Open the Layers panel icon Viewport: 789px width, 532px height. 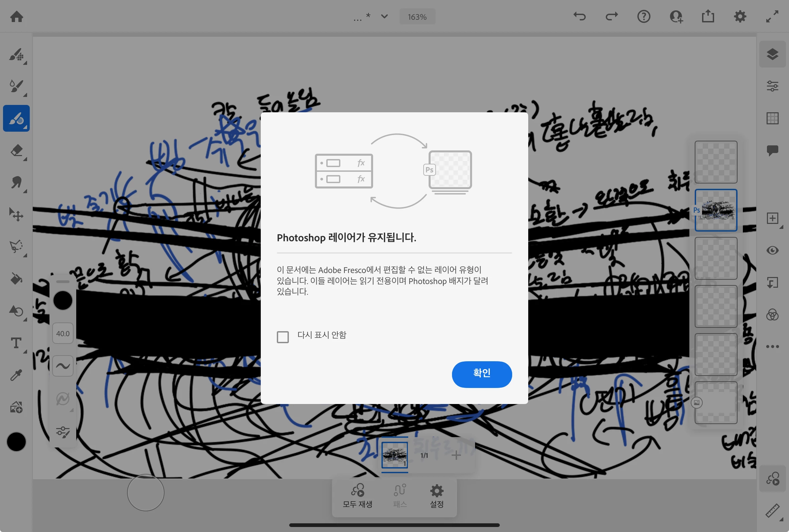[772, 54]
